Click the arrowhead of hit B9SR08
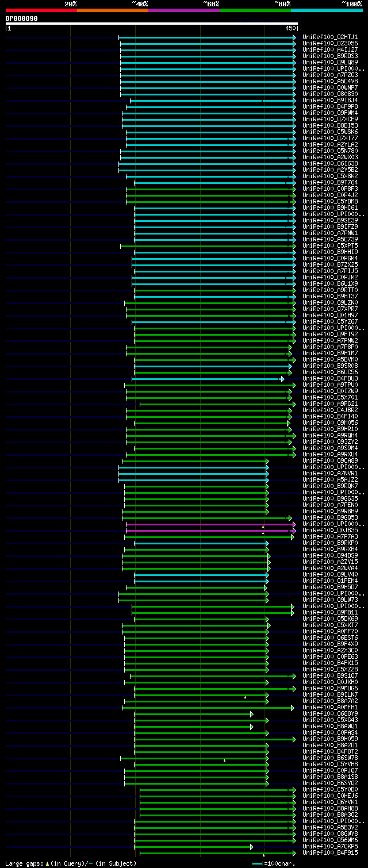368x868 pixels. point(290,366)
